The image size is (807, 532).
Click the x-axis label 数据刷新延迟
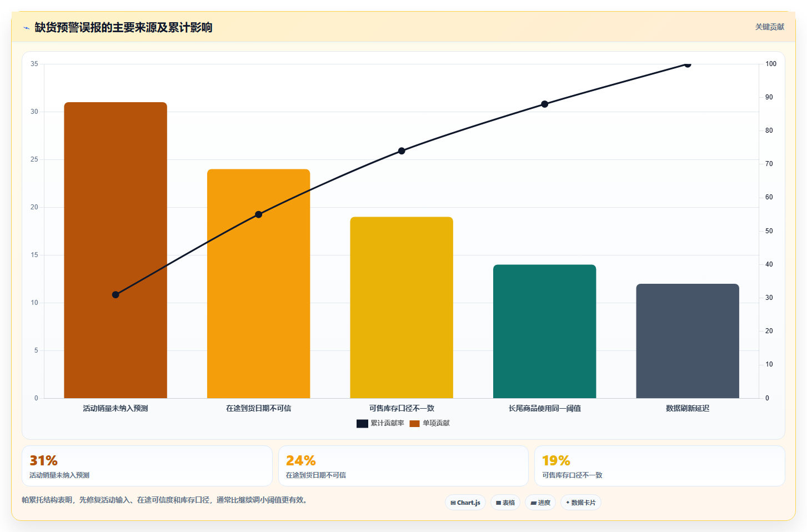point(688,408)
